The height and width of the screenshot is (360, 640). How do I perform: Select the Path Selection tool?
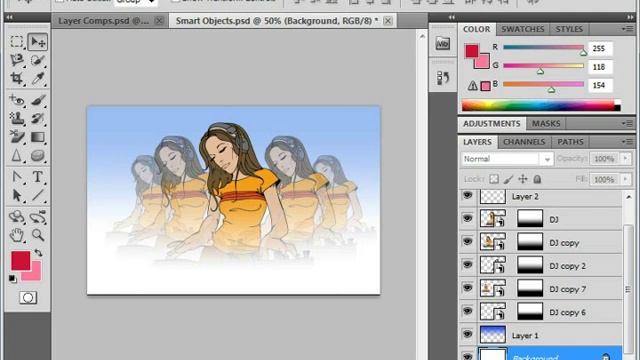17,195
